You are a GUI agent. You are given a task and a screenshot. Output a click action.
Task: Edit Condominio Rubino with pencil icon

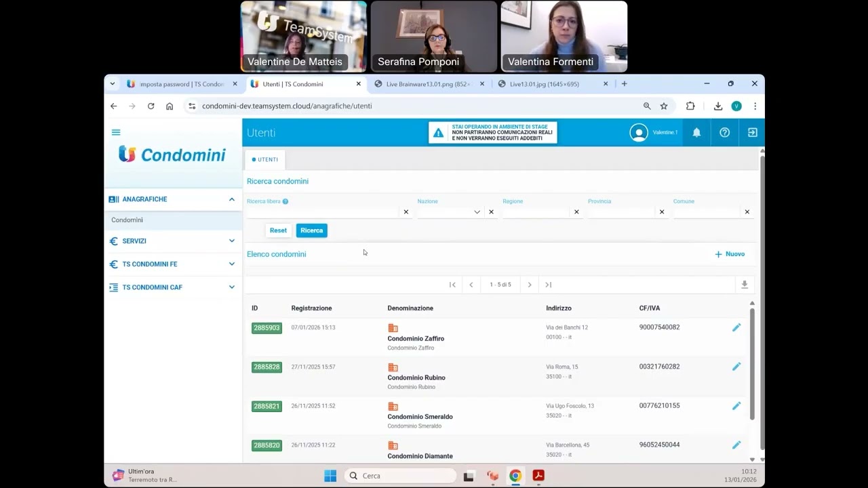coord(736,367)
